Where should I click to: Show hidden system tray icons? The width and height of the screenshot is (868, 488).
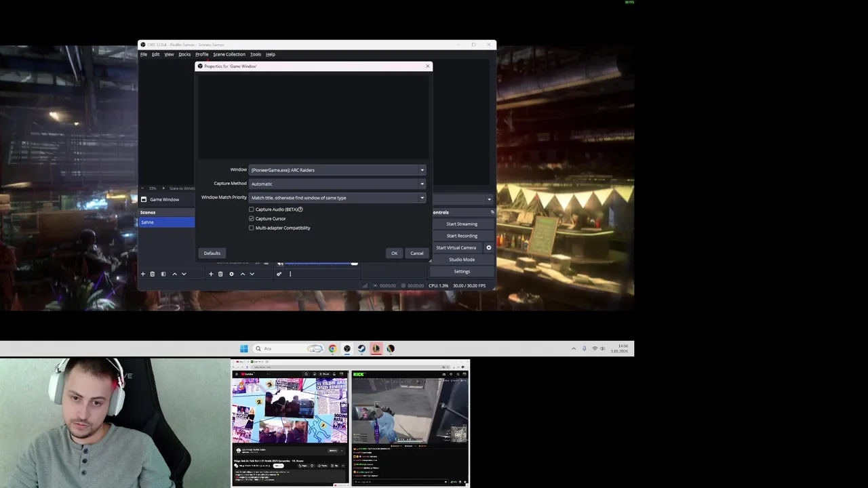pos(574,348)
